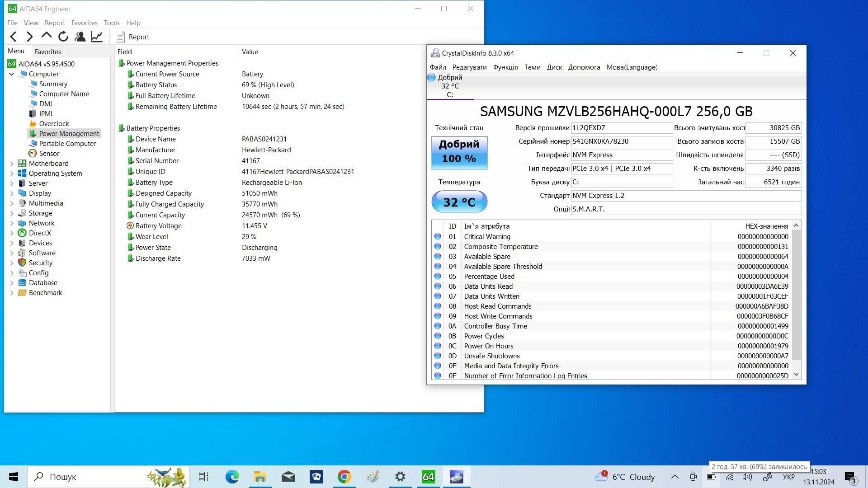
Task: Expand the Operating System tree node
Action: [12, 174]
